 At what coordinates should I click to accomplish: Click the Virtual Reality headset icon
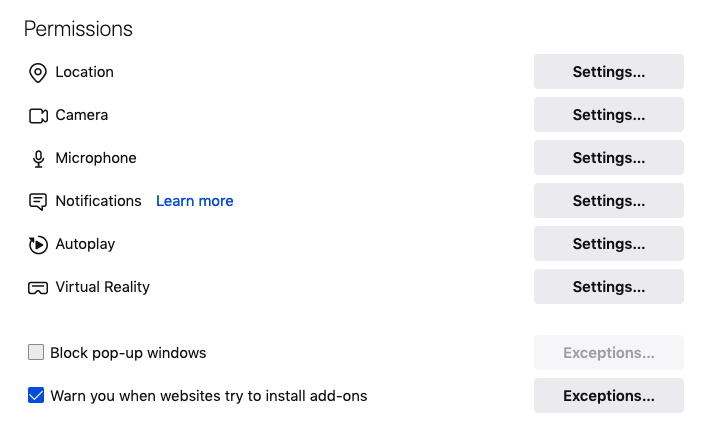pos(38,288)
